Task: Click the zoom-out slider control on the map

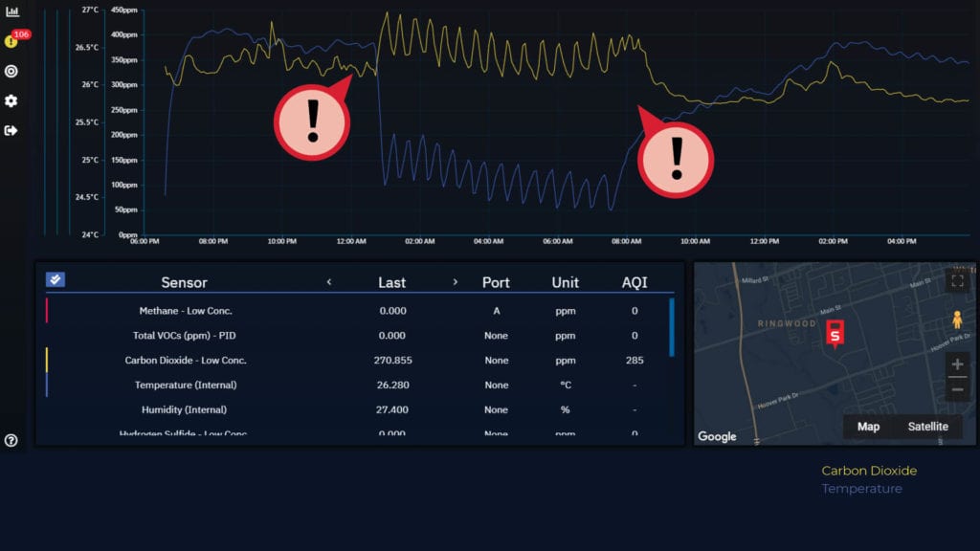Action: (x=957, y=388)
